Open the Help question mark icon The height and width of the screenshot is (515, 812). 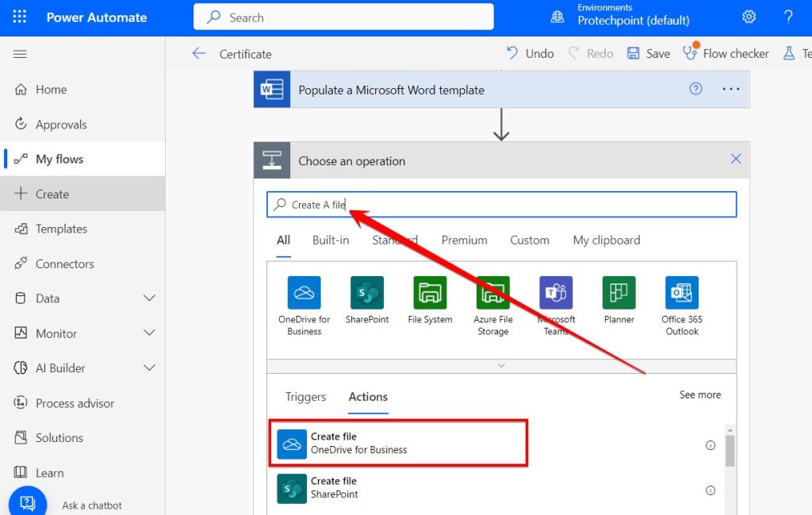tap(788, 17)
